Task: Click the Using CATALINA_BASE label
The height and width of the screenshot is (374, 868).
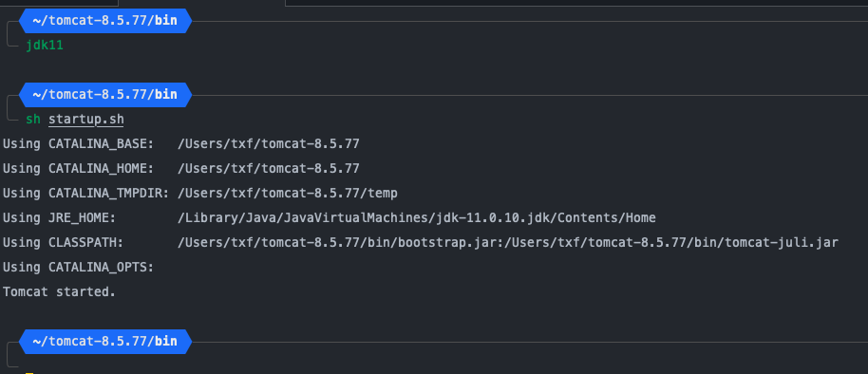Action: coord(78,144)
